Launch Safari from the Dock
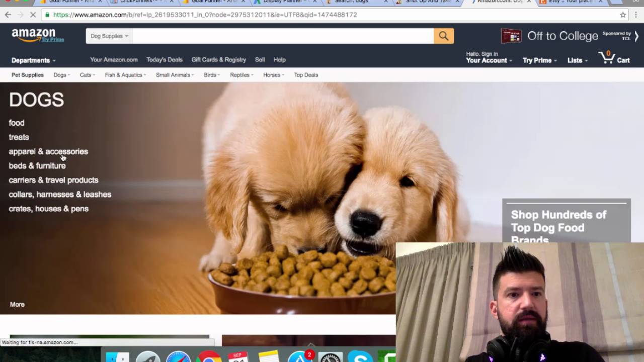Image resolution: width=644 pixels, height=362 pixels. tap(178, 357)
